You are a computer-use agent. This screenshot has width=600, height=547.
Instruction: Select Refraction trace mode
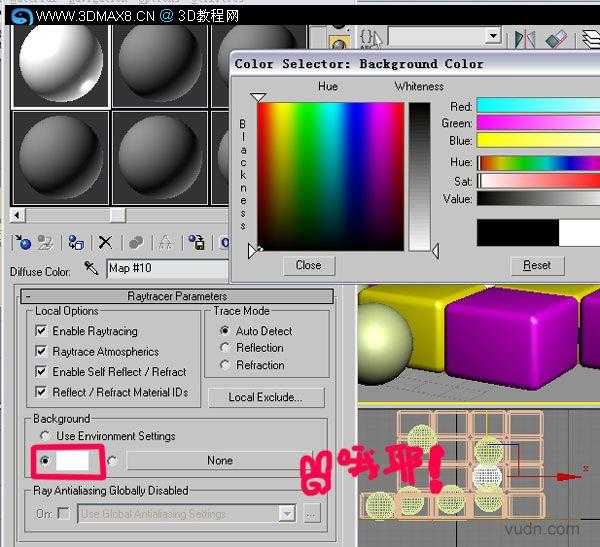225,365
